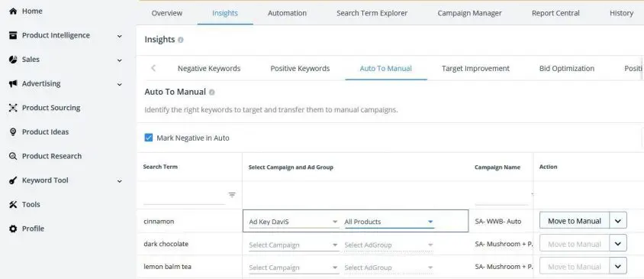The height and width of the screenshot is (279, 644).
Task: Open action arrow menu for lemon balm tea row
Action: coord(618,266)
